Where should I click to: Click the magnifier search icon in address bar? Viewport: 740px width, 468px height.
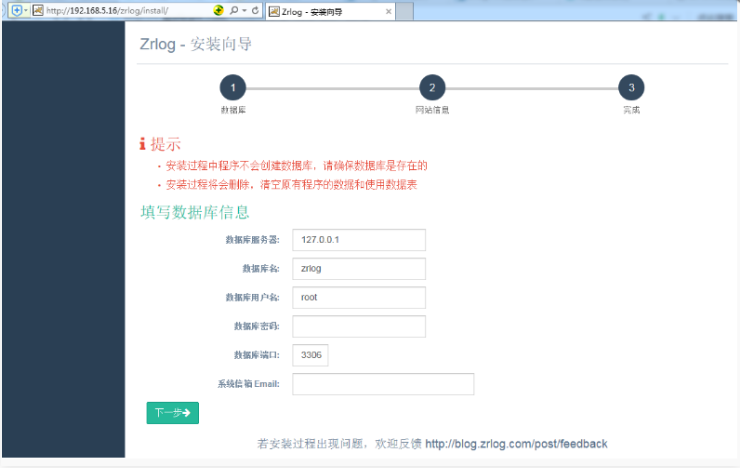click(232, 10)
